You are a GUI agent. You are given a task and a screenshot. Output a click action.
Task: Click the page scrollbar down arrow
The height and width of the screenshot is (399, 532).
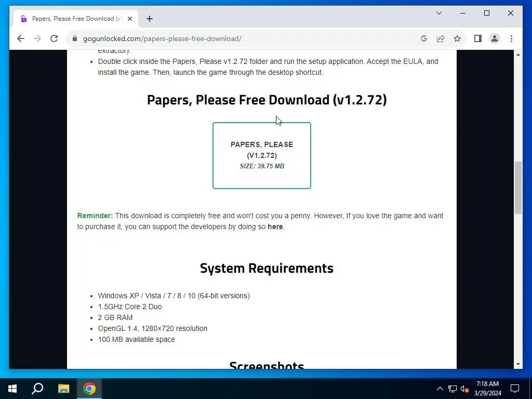click(x=518, y=364)
